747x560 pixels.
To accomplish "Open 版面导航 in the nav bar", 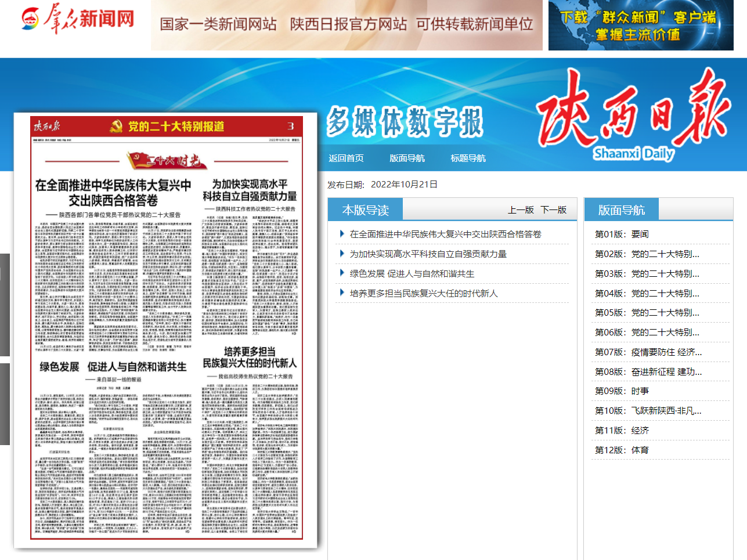I will (407, 158).
